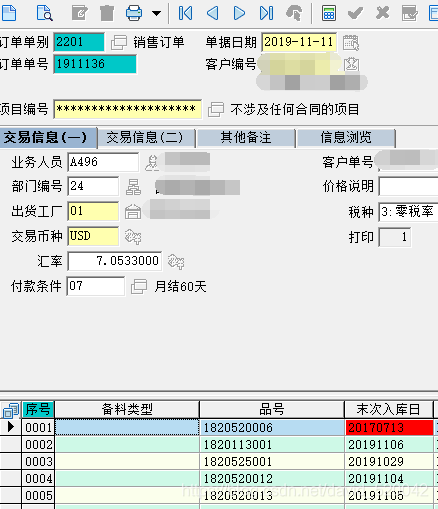This screenshot has width=438, height=509.
Task: Open customer lookup icon beside customer number
Action: pyautogui.click(x=351, y=64)
